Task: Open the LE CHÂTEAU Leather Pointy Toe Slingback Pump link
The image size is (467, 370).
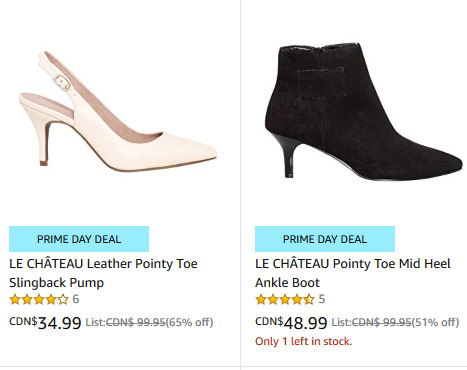Action: [x=103, y=273]
